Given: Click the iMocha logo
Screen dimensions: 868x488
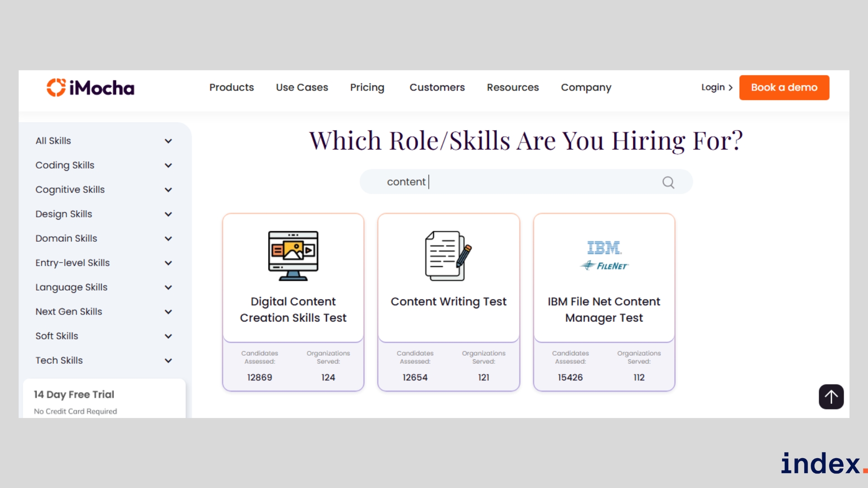Looking at the screenshot, I should 90,88.
